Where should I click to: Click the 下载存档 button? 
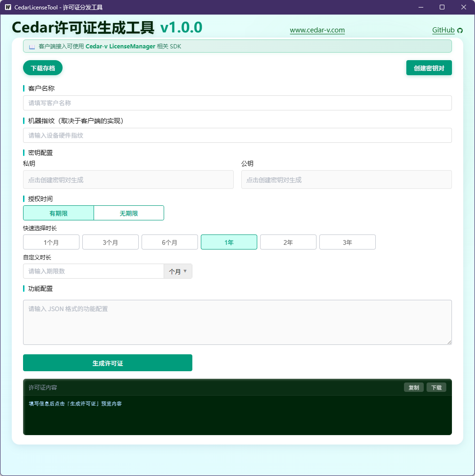pyautogui.click(x=42, y=68)
